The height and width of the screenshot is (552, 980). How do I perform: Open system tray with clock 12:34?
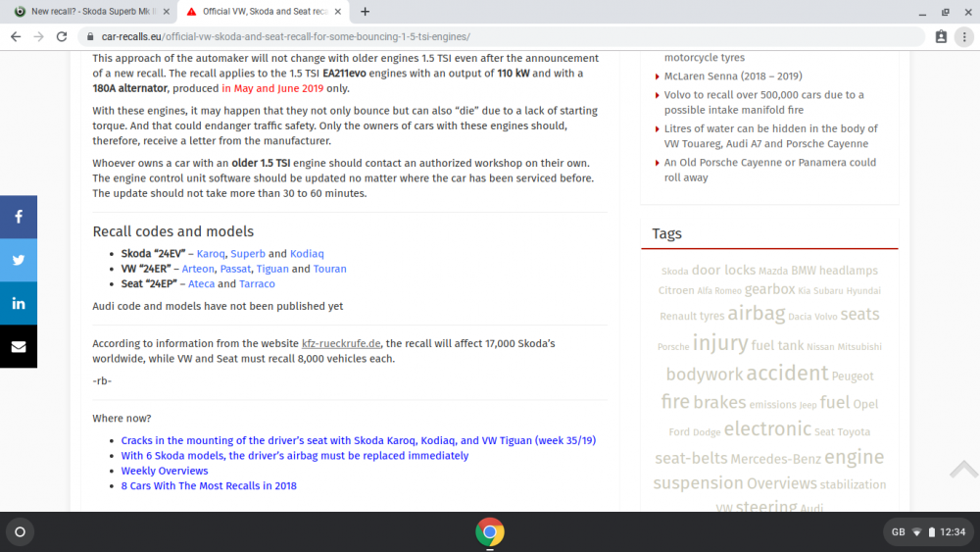[928, 532]
